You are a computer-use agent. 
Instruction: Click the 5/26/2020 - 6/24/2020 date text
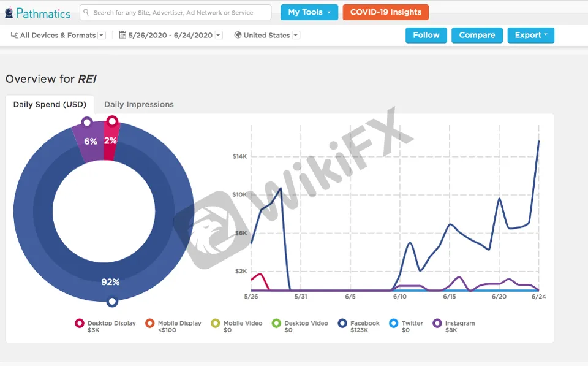[171, 36]
